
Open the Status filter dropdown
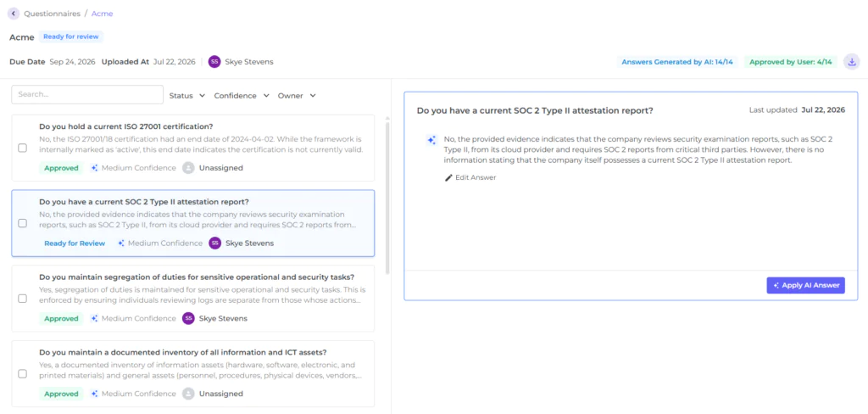[x=187, y=95]
